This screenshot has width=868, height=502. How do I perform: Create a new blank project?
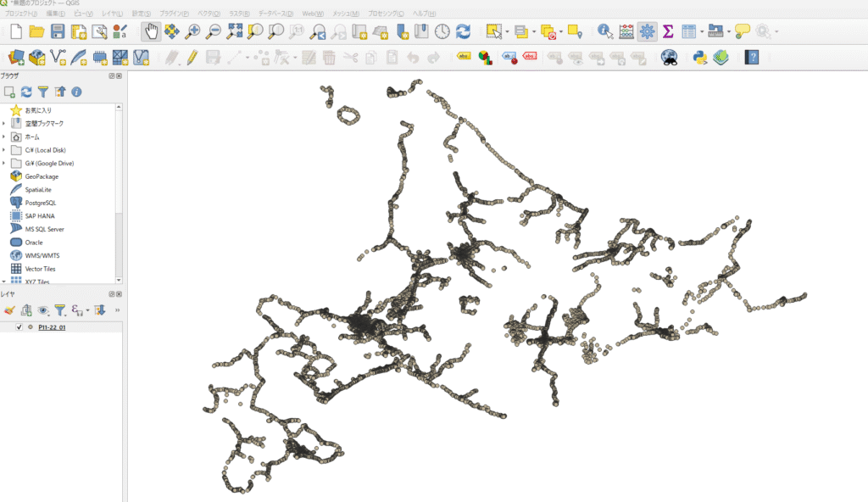(x=16, y=31)
